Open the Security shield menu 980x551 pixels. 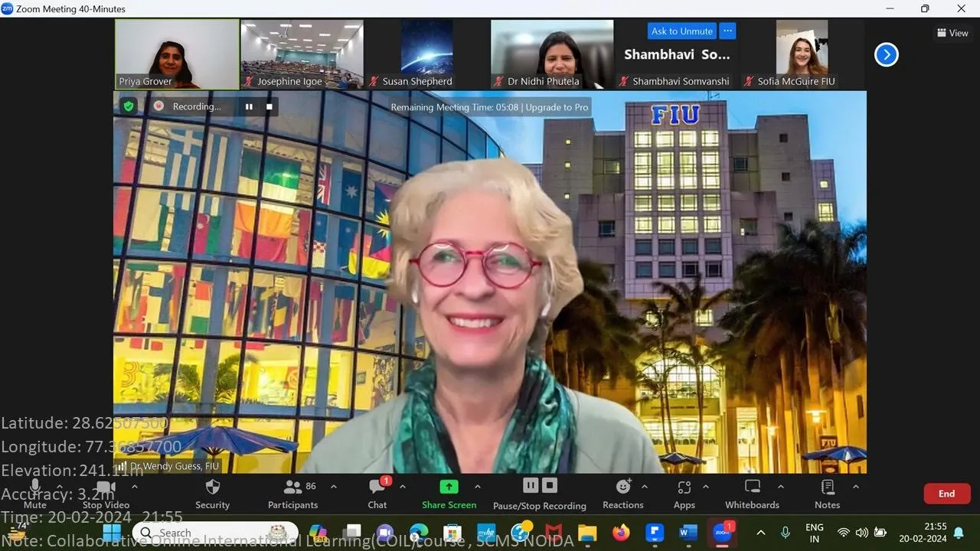(x=212, y=494)
